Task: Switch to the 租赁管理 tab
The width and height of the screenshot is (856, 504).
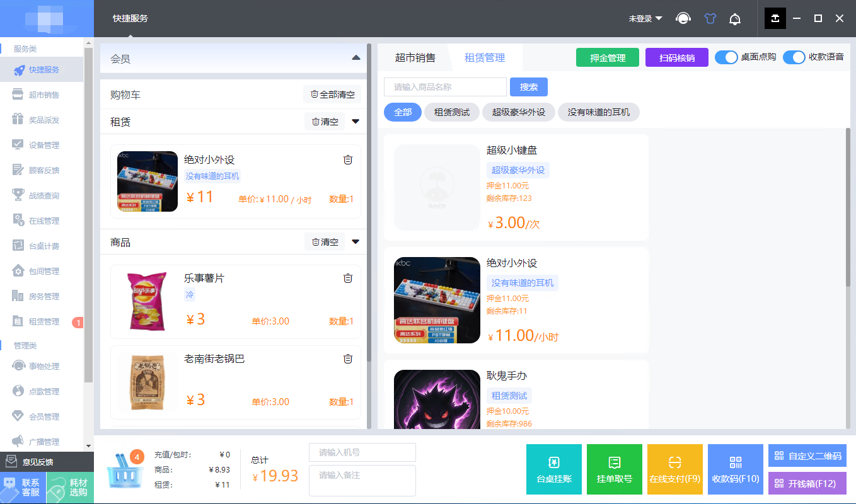Action: coord(485,58)
